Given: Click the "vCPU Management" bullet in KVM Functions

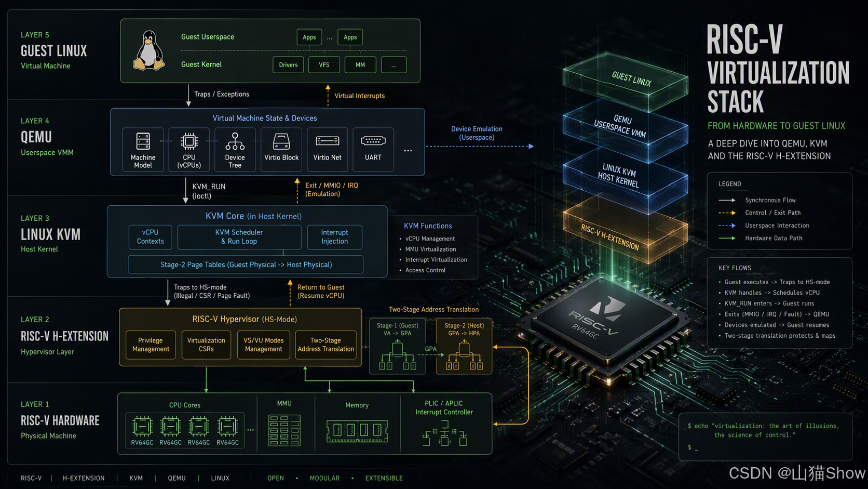Looking at the screenshot, I should [430, 239].
